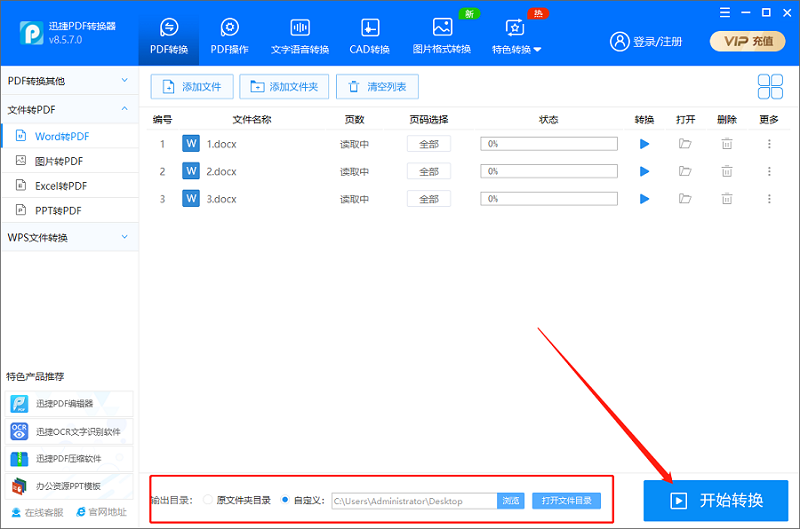800x529 pixels.
Task: Select 图片转PDF in the sidebar
Action: tap(70, 161)
